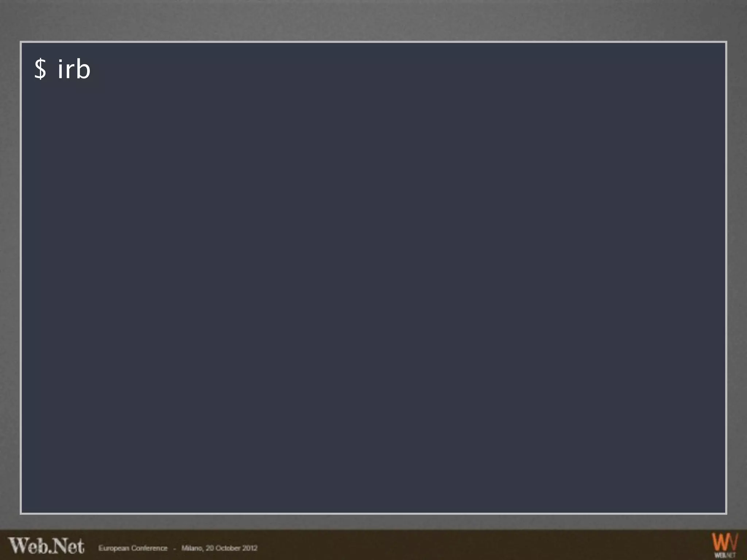Click the letter 'b' in irb

point(84,69)
